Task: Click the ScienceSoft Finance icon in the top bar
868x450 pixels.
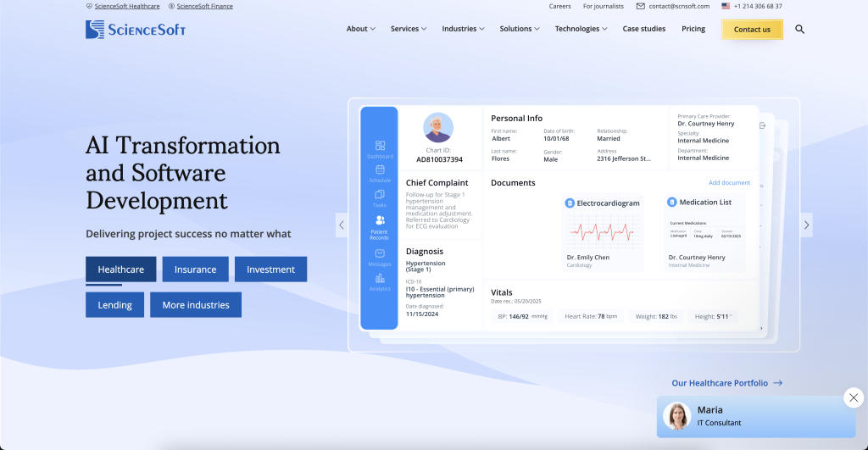Action: click(171, 6)
